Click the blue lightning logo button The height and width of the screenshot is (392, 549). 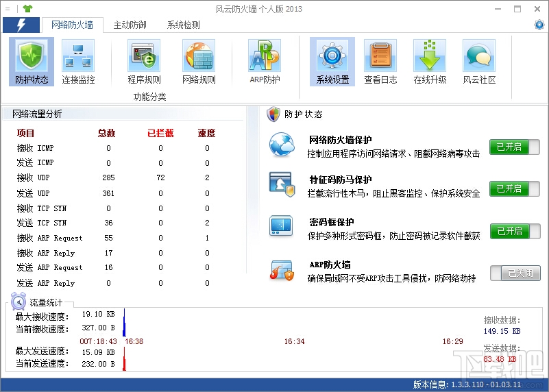(21, 25)
